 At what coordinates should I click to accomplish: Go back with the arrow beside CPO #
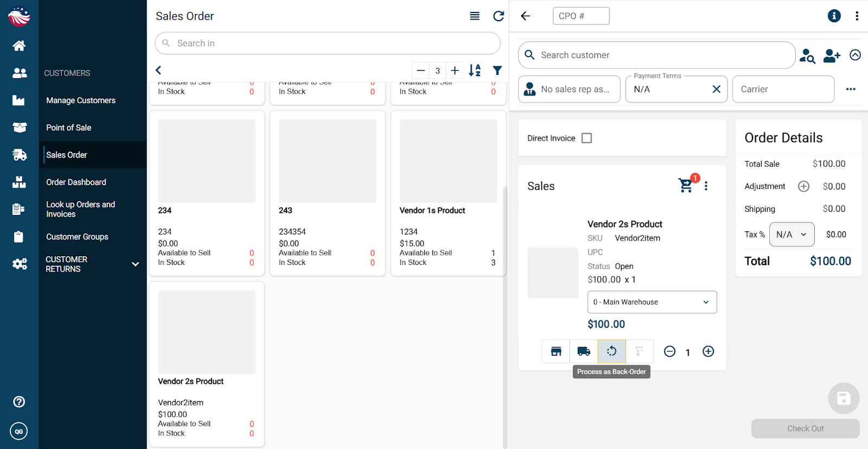pyautogui.click(x=525, y=16)
